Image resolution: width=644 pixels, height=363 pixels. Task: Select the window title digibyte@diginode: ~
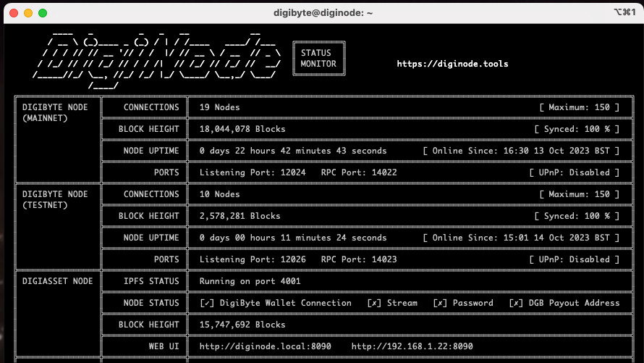(323, 13)
